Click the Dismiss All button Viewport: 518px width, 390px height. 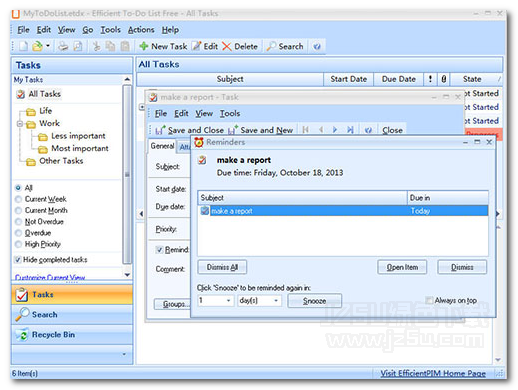tap(222, 267)
